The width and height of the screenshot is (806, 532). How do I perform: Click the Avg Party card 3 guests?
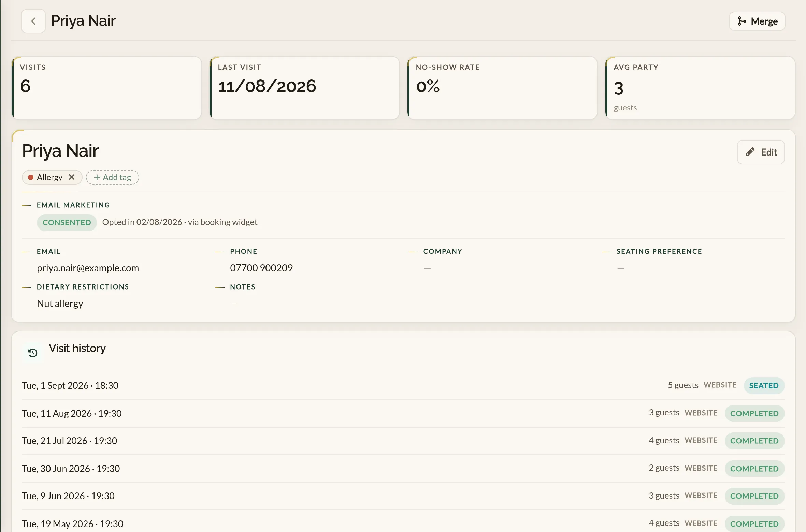700,88
